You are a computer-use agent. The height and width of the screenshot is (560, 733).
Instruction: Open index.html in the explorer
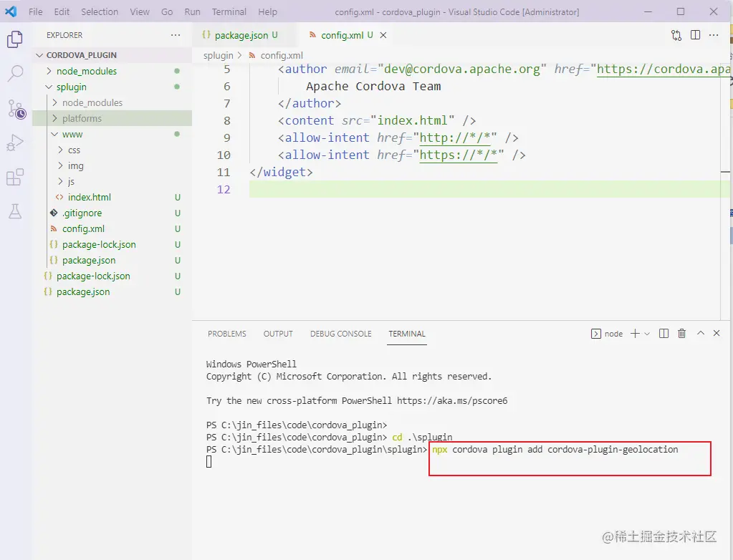[x=112, y=197]
